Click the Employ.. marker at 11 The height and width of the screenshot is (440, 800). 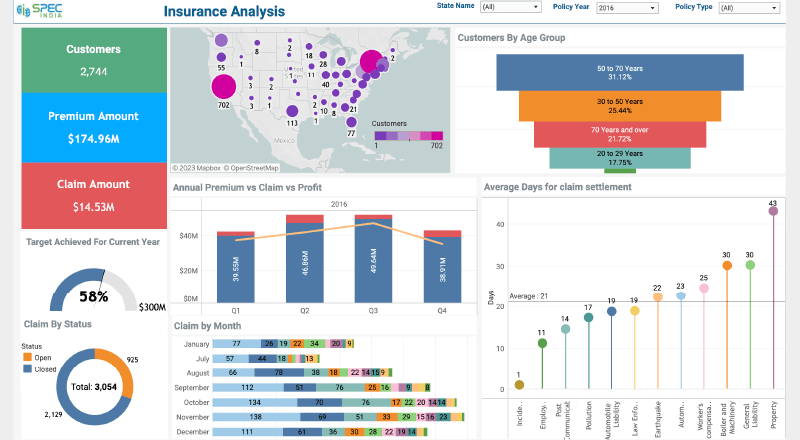coord(542,343)
